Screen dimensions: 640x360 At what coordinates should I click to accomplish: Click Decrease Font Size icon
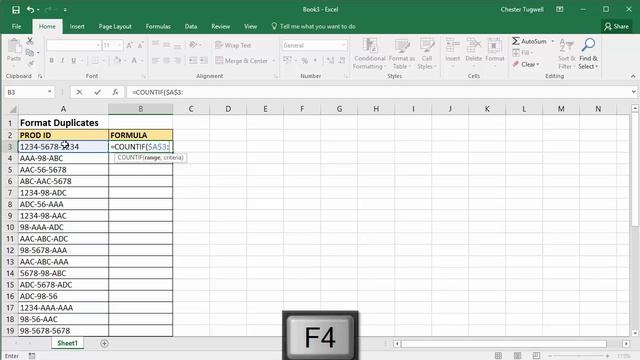click(140, 45)
